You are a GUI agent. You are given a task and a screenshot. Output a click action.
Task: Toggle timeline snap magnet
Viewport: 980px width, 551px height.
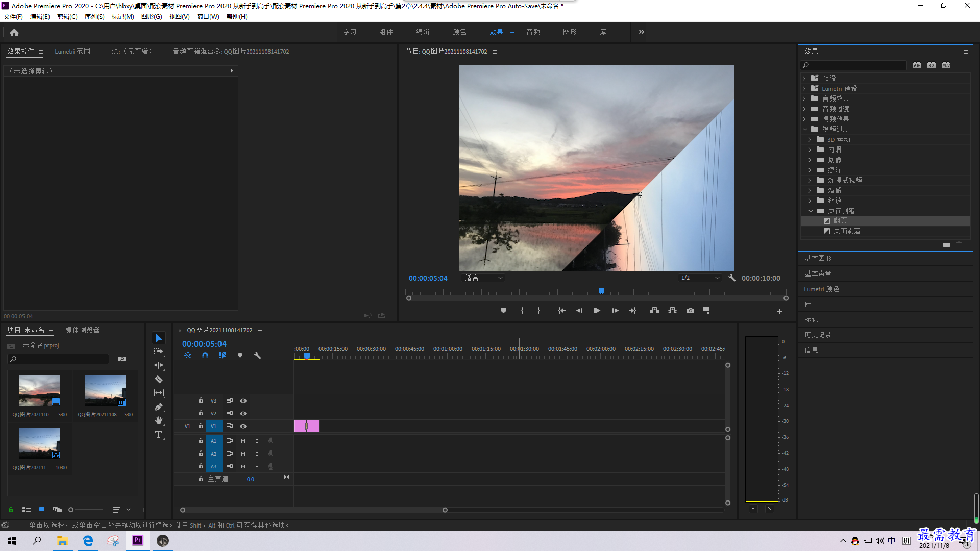coord(205,355)
